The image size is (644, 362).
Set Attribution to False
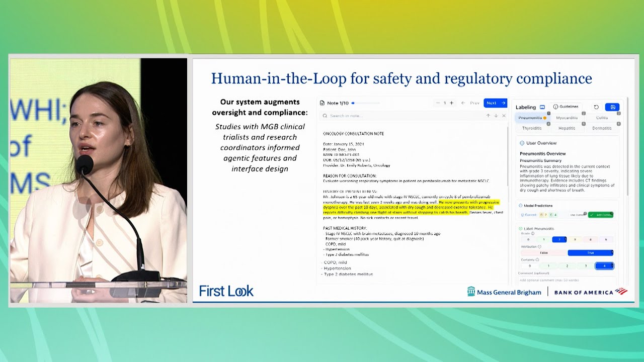coord(543,253)
